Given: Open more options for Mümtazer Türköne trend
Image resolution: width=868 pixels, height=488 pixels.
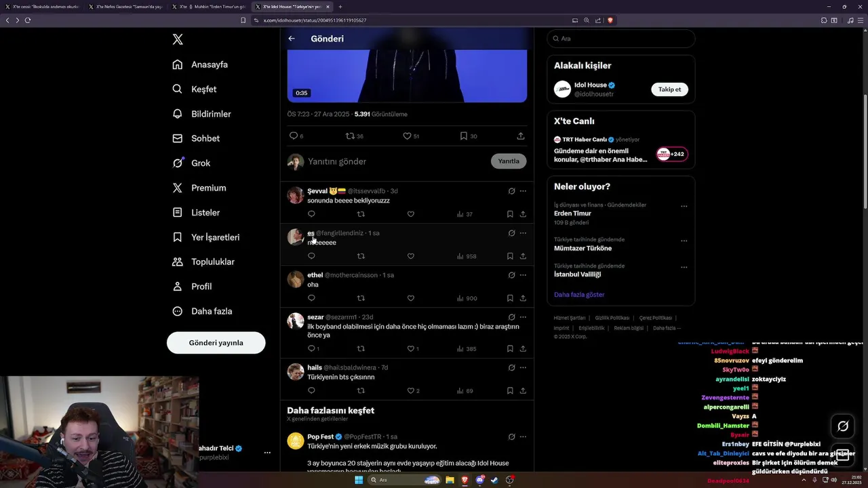Looking at the screenshot, I should (x=684, y=241).
